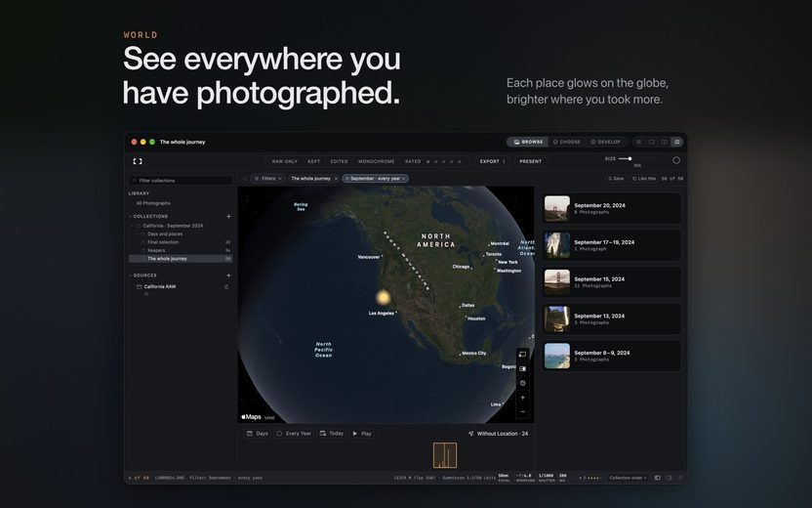Switch to grid layout view icon
The height and width of the screenshot is (508, 812).
(639, 142)
